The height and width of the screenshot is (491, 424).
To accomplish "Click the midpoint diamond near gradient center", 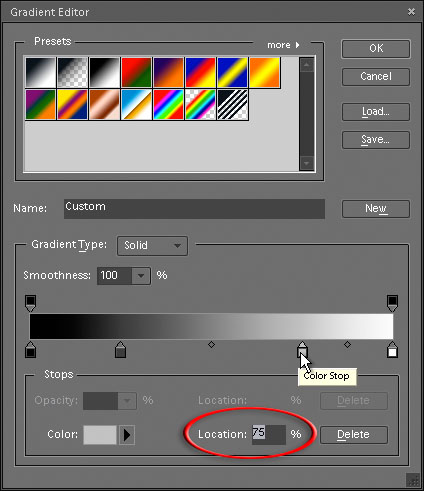I will point(211,345).
